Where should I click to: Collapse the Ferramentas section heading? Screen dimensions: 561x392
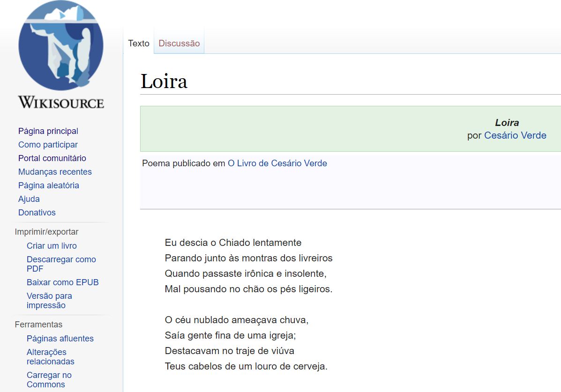pyautogui.click(x=38, y=325)
